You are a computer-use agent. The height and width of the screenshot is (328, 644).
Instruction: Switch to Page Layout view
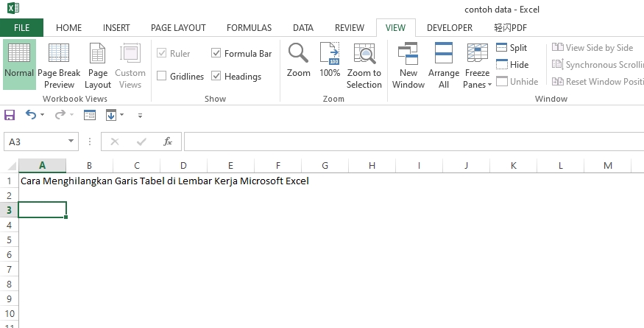[x=98, y=66]
